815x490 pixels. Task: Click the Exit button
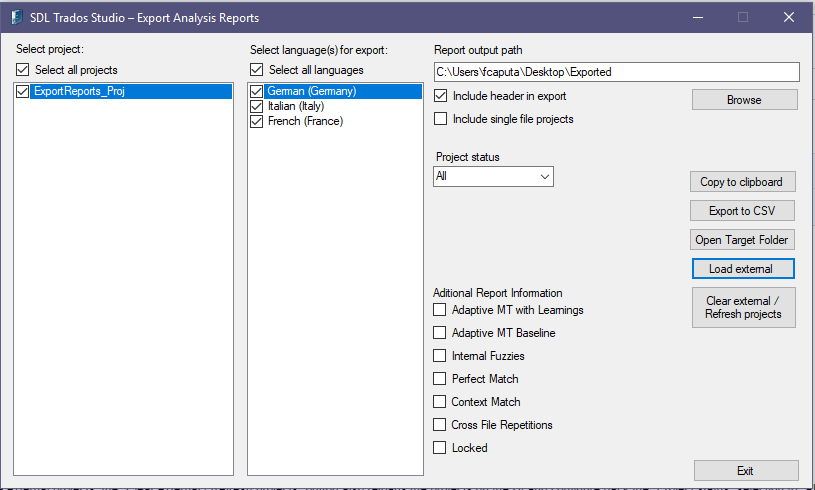tap(746, 471)
